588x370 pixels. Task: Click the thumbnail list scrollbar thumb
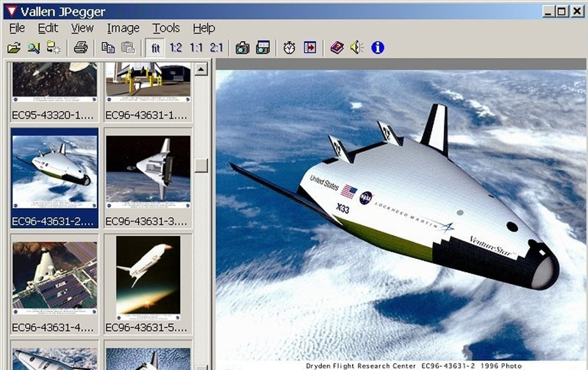coord(201,166)
